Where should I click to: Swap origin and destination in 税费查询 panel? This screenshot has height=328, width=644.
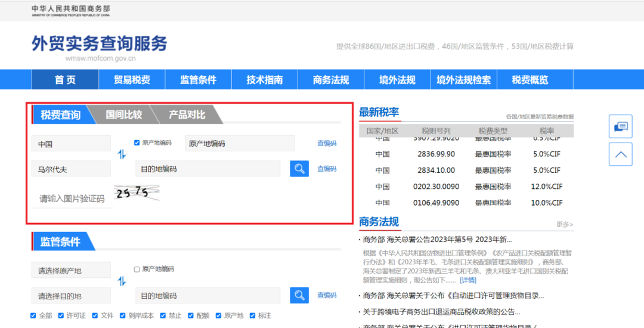pos(122,155)
